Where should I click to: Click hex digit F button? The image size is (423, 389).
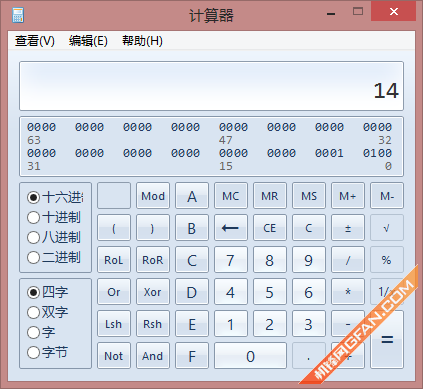point(192,356)
